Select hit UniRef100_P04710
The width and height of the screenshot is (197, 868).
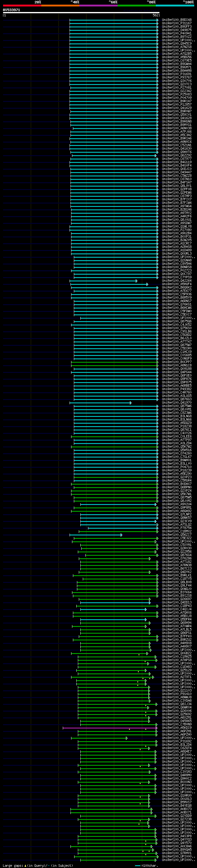pyautogui.click(x=177, y=467)
